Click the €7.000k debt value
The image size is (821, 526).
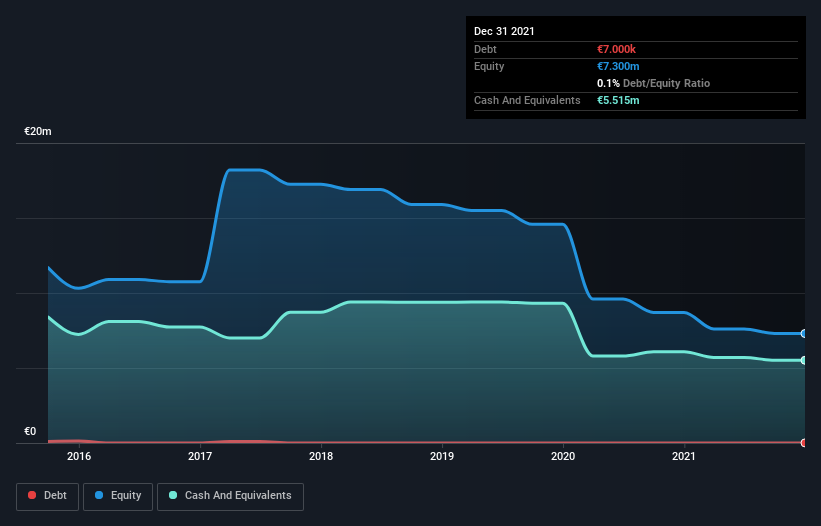pos(616,49)
